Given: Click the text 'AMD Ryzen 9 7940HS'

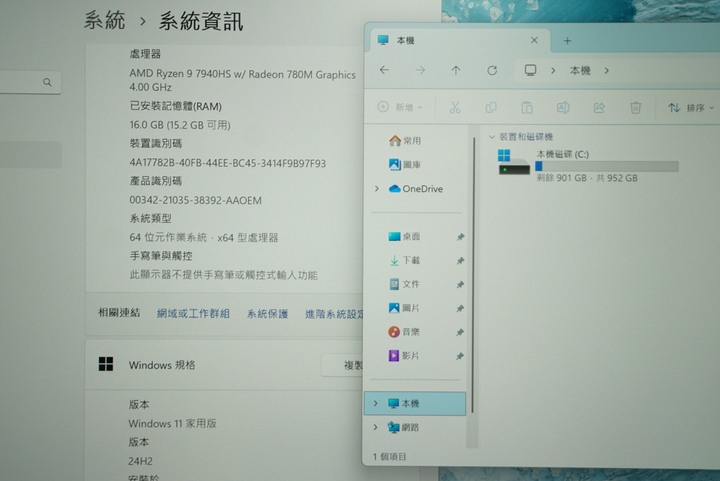Looking at the screenshot, I should click(180, 73).
